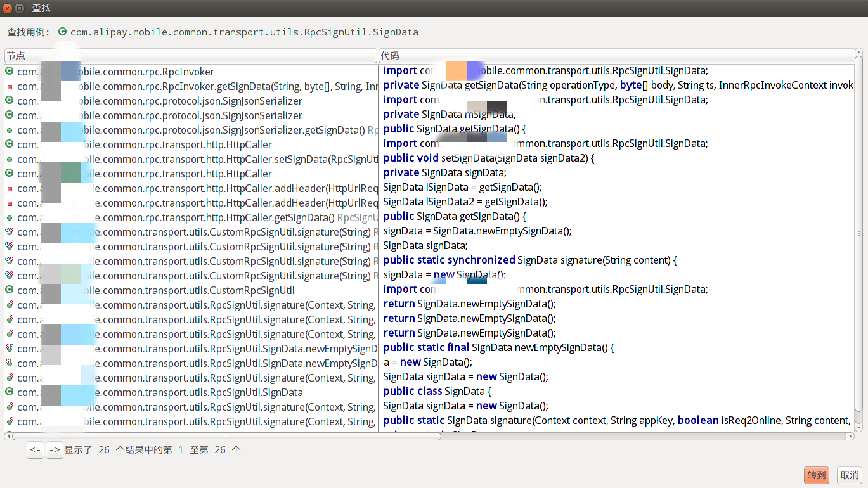868x488 pixels.
Task: Click the class icon of the CustomRpcSignUtil row
Action: click(10, 290)
